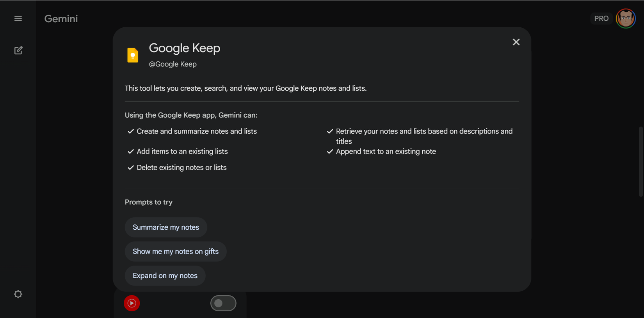Click 'Add items to an existing lists' text
644x318 pixels.
pyautogui.click(x=182, y=151)
